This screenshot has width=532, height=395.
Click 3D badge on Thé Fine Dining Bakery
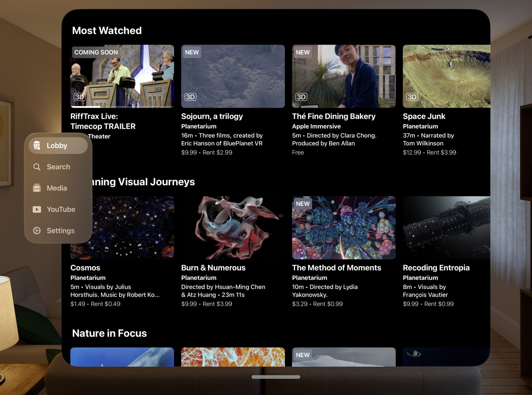tap(301, 97)
